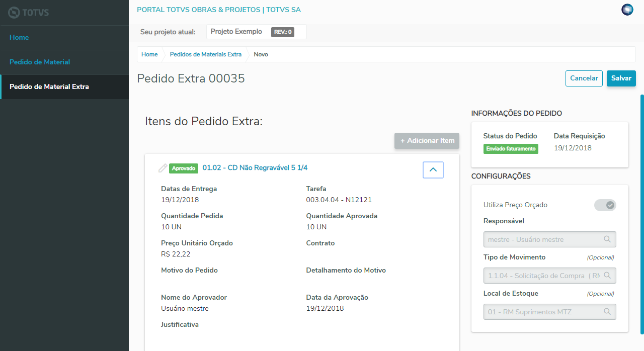Image resolution: width=644 pixels, height=351 pixels.
Task: Click the Contrato label
Action: point(320,243)
